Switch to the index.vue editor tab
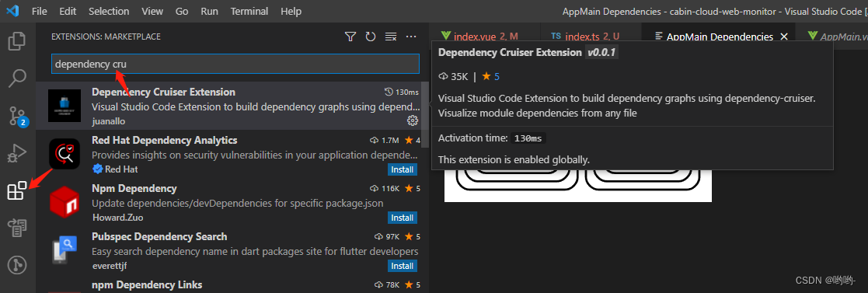868x293 pixels. [x=484, y=37]
